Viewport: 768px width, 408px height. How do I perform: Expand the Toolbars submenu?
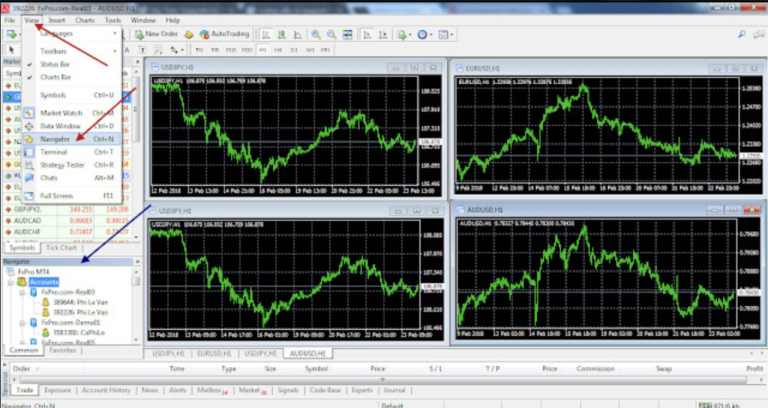point(54,50)
